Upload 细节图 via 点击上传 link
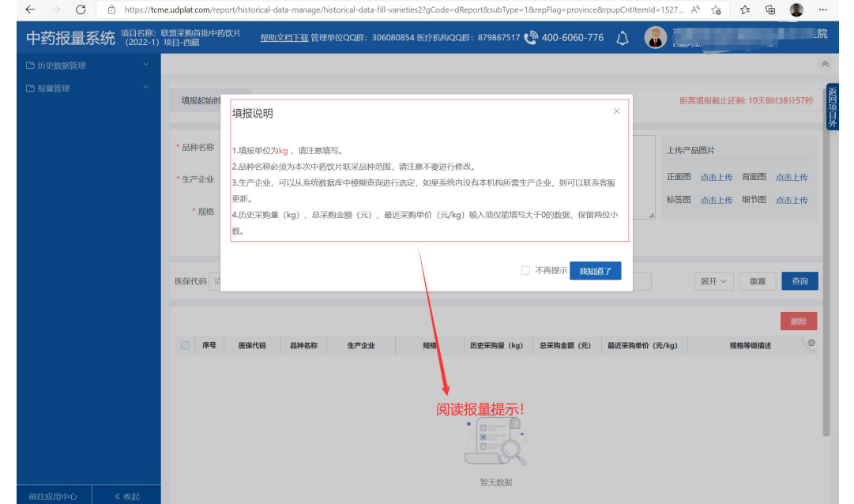The width and height of the screenshot is (854, 504). click(x=792, y=200)
